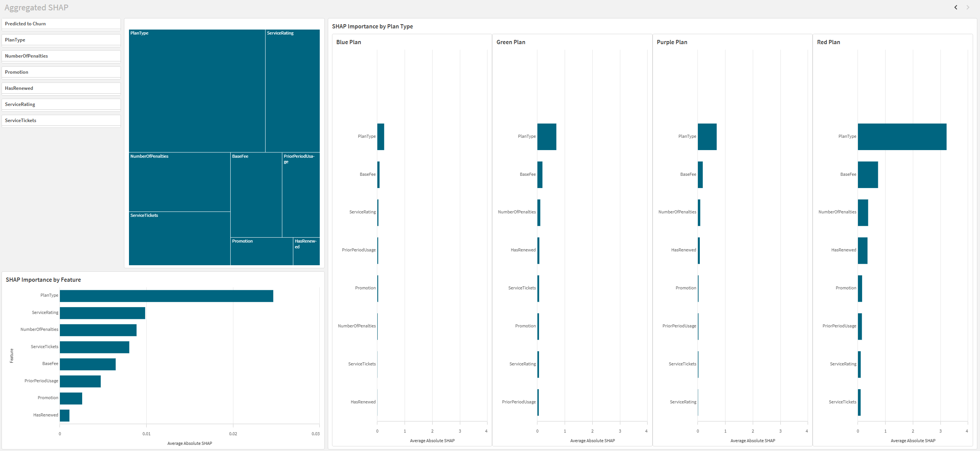
Task: Select the Promotion rectangle in the treemap
Action: click(262, 251)
